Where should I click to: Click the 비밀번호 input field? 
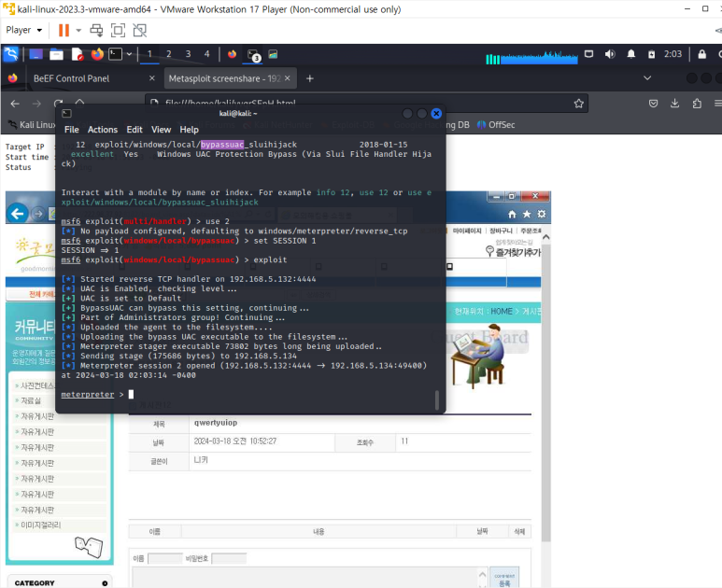[229, 558]
